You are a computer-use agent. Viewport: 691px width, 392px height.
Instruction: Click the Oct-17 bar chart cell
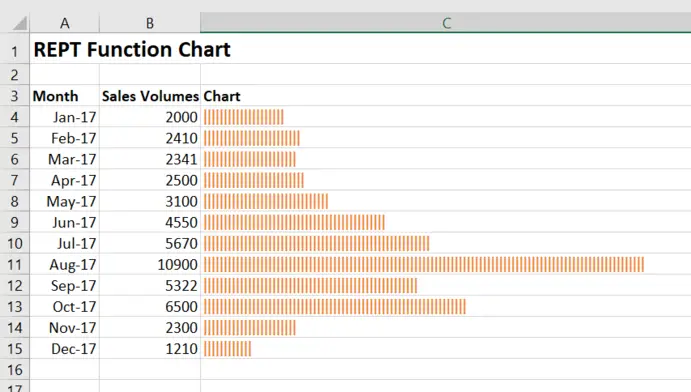pyautogui.click(x=446, y=306)
